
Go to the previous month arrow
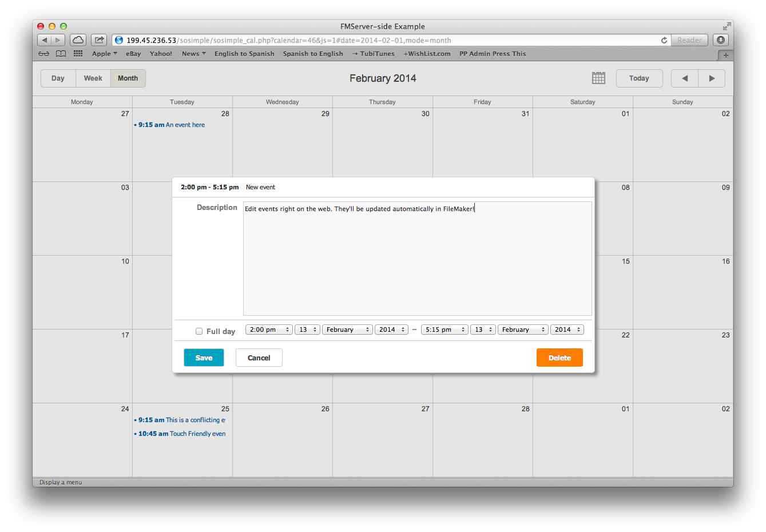point(684,78)
